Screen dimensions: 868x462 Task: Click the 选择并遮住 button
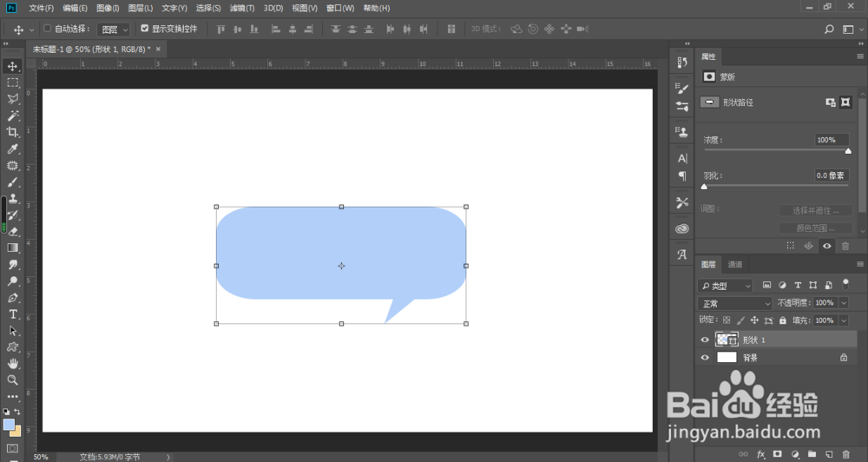coord(815,210)
